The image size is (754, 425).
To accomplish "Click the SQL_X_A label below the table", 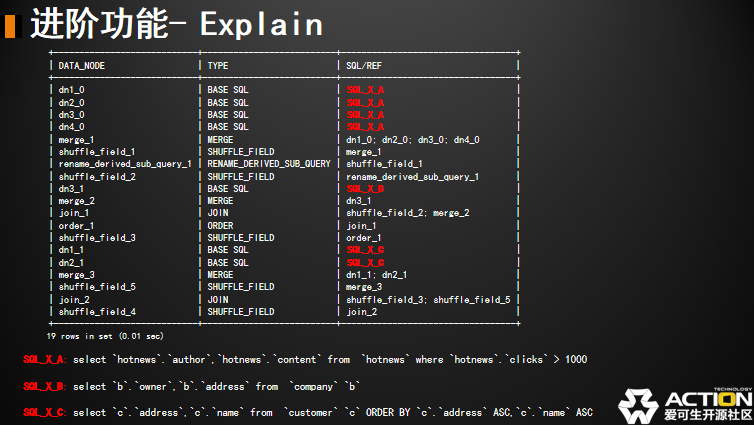I will (44, 359).
